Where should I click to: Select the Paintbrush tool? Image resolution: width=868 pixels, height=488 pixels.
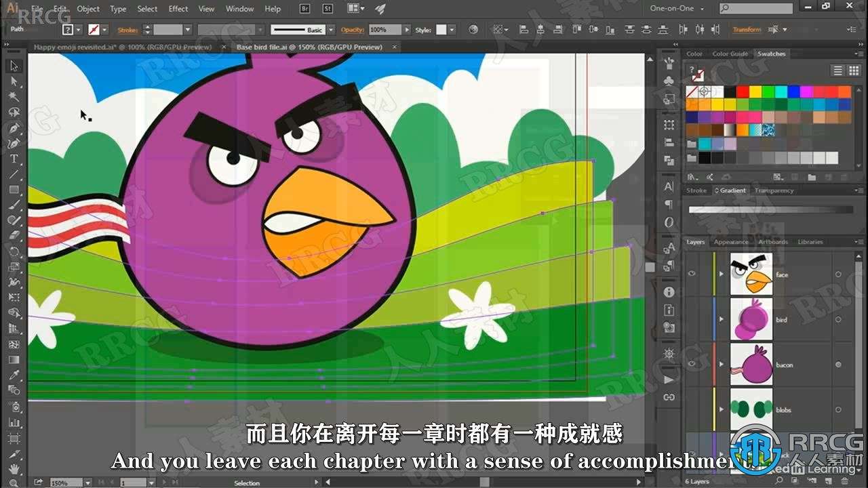14,205
